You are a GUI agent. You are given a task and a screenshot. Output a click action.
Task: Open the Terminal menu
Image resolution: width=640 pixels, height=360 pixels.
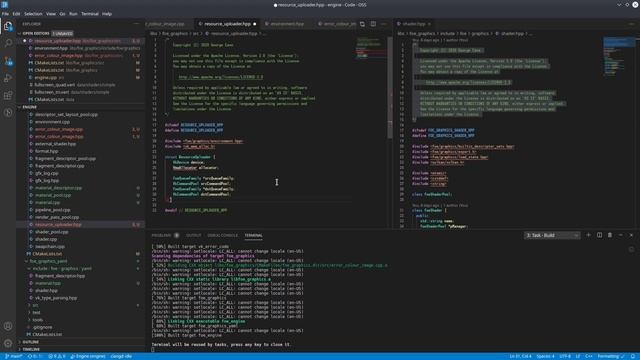(90, 14)
